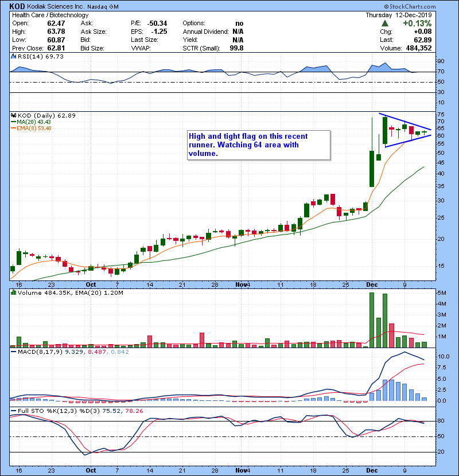Click the 'MA(20) 43.43' legend entry
The image size is (459, 476).
tap(34, 122)
